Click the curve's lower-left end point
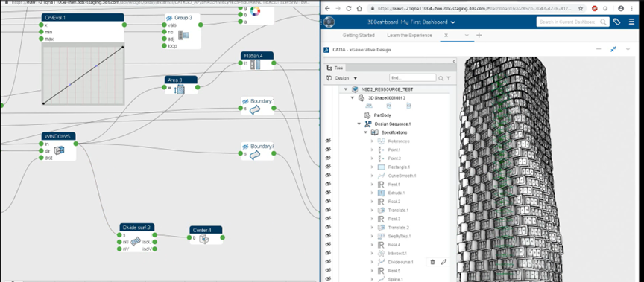 (43, 103)
